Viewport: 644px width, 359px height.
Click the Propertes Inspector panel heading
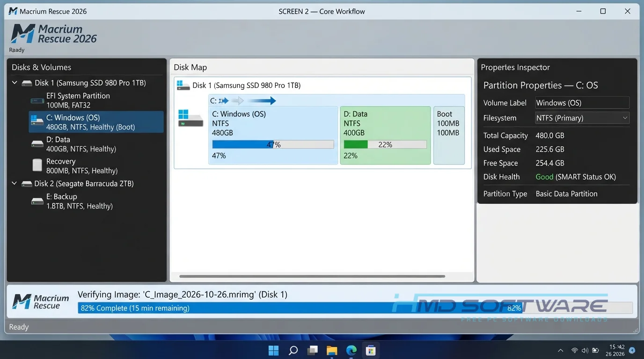(515, 67)
